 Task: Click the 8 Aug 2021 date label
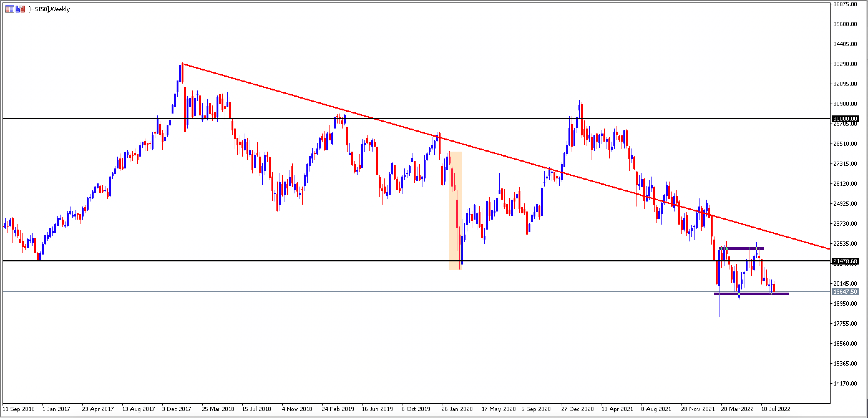click(x=656, y=409)
